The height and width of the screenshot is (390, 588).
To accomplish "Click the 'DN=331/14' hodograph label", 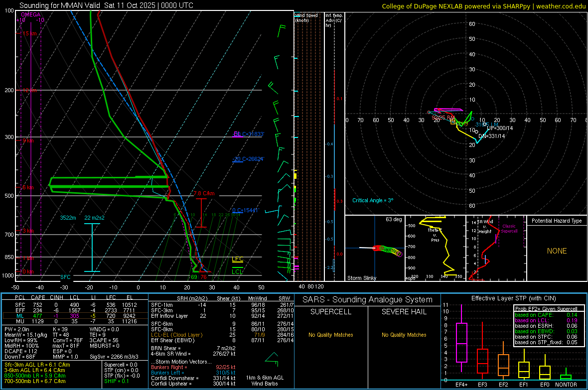I will [x=492, y=136].
